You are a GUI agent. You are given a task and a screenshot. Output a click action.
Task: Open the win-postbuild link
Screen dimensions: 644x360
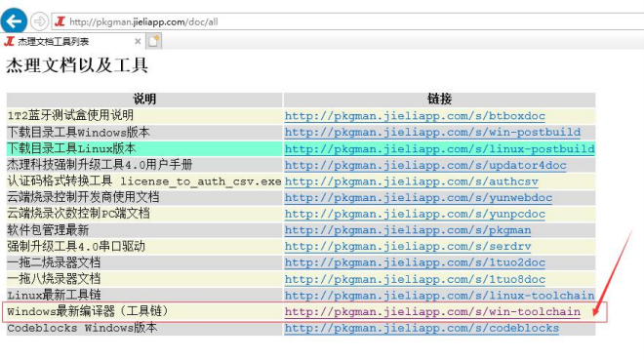click(432, 132)
